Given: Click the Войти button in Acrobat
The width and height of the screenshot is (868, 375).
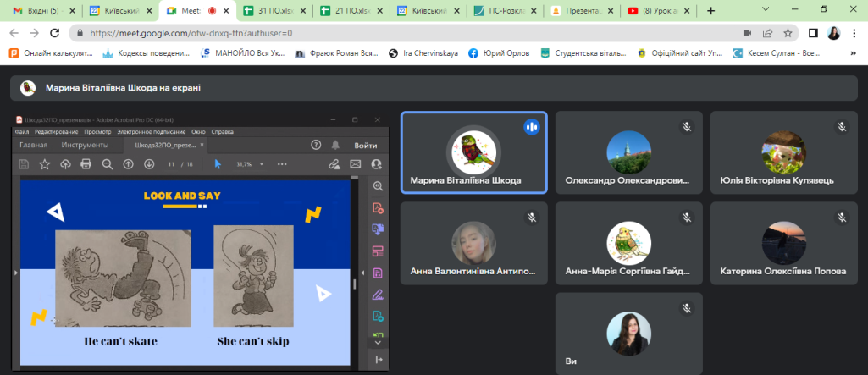Looking at the screenshot, I should point(366,146).
